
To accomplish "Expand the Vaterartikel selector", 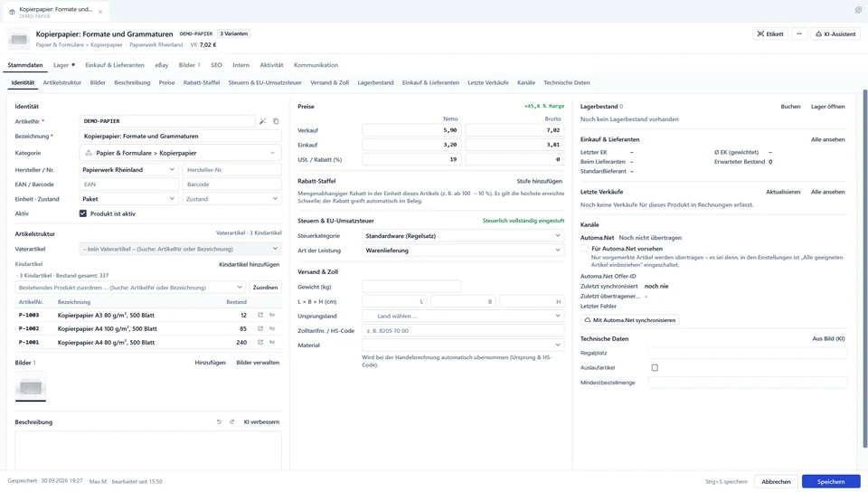I will 181,249.
